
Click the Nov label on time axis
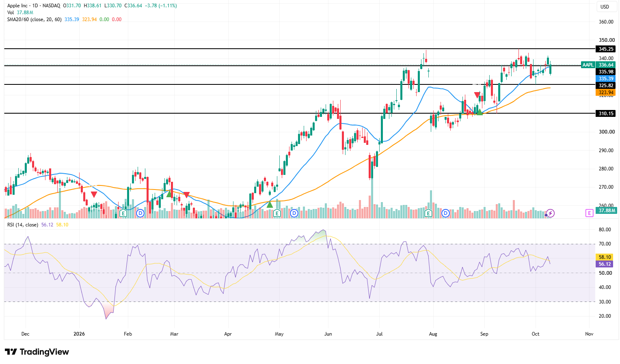pyautogui.click(x=589, y=334)
